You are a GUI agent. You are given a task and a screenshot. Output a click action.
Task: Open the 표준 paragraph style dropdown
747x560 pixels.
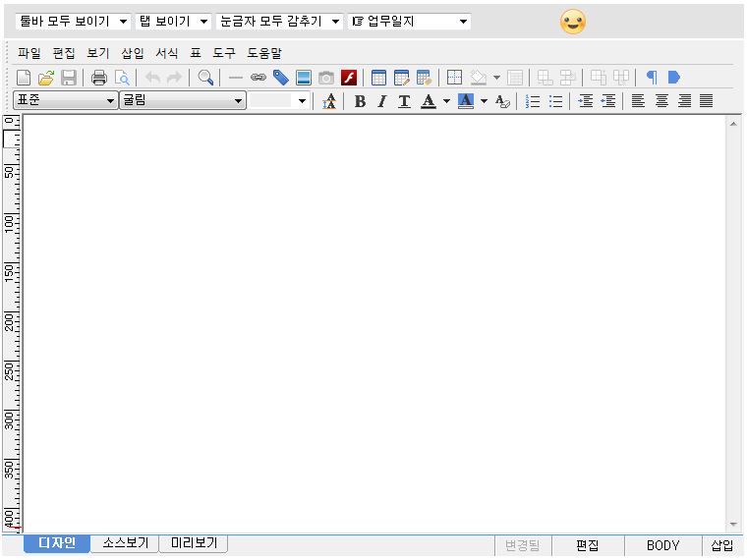pos(66,100)
